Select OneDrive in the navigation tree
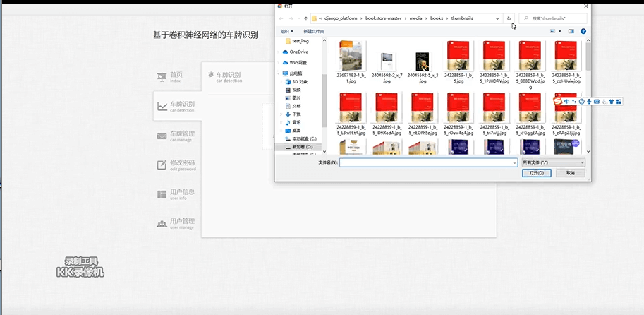 pos(296,52)
